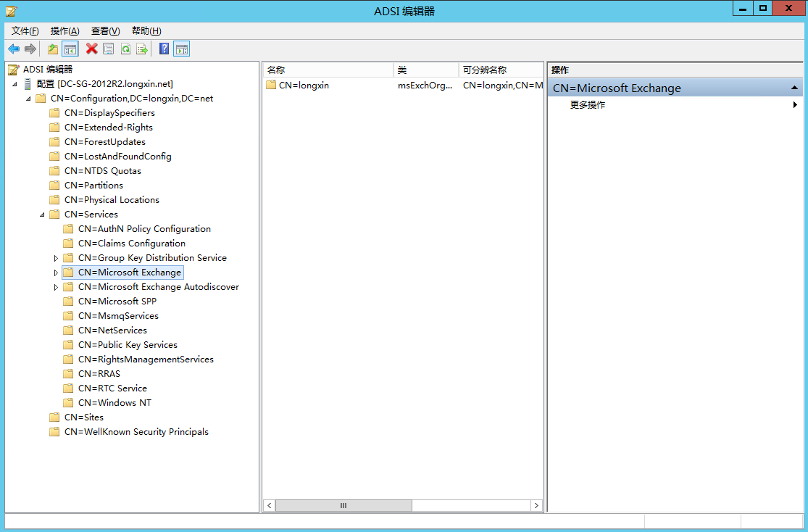Viewport: 808px width, 532px height.
Task: Click the ADSI 编辑器 icon in the title bar
Action: click(x=10, y=10)
